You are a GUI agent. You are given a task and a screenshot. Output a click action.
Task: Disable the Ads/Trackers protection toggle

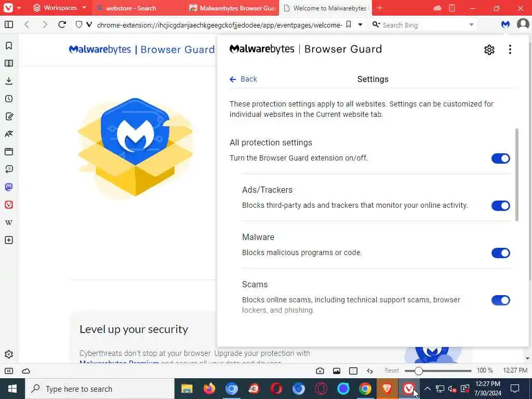pos(500,206)
